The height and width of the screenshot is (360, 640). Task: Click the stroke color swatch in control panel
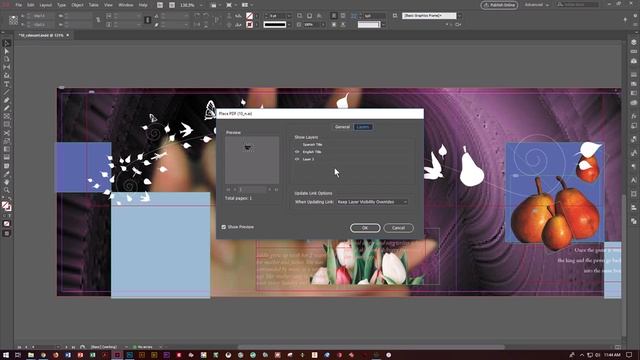click(249, 24)
